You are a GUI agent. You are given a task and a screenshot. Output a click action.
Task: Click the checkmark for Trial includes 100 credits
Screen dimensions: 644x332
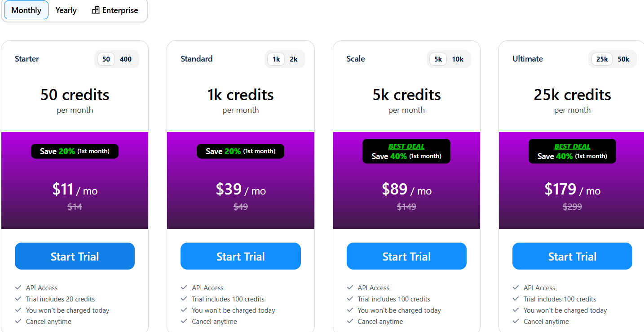point(184,299)
